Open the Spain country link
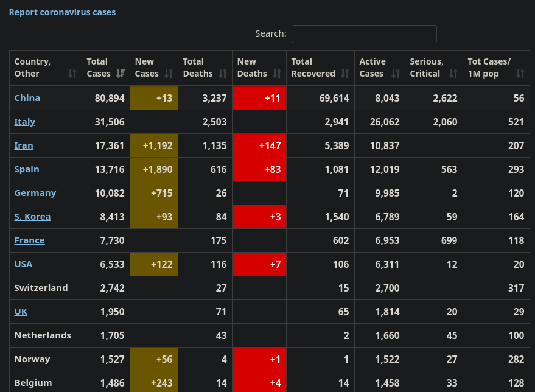The width and height of the screenshot is (535, 392). click(27, 169)
